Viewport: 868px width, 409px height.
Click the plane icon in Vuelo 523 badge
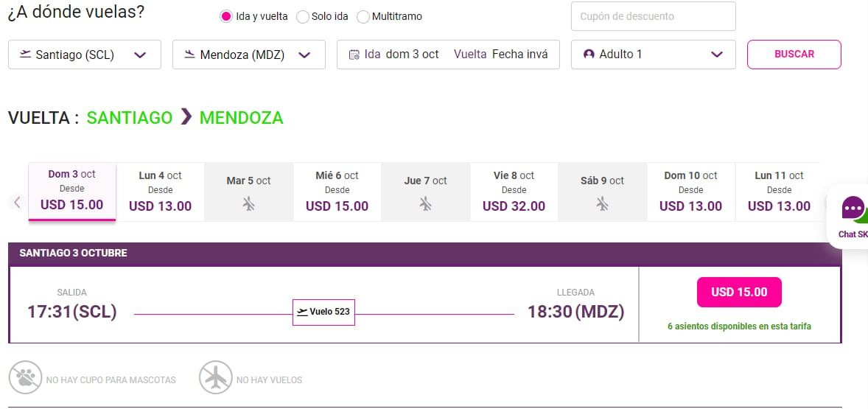[x=302, y=312]
